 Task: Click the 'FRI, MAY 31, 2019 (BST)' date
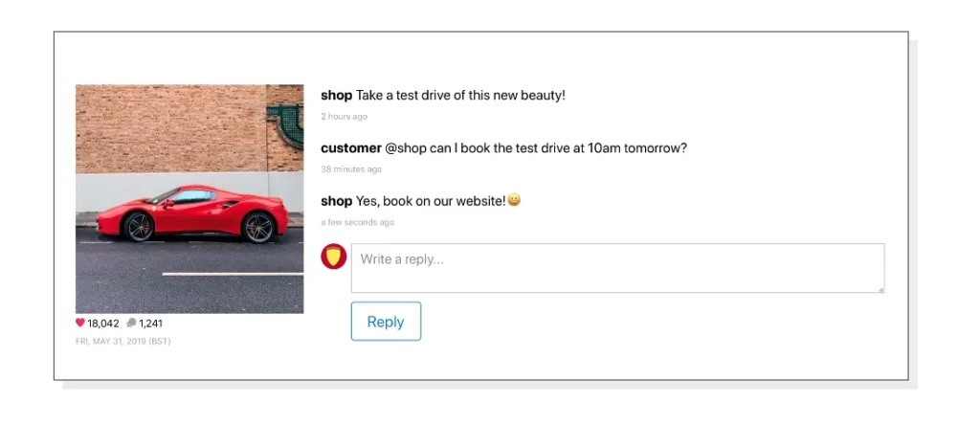[123, 342]
